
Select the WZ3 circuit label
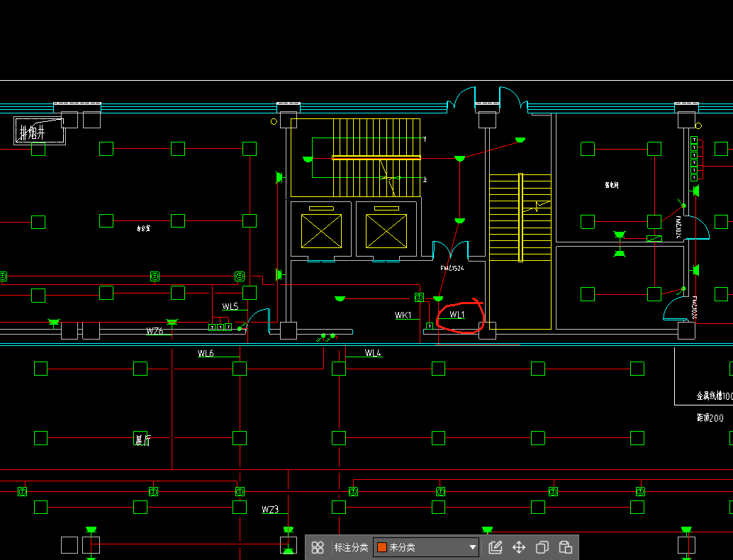pos(270,510)
